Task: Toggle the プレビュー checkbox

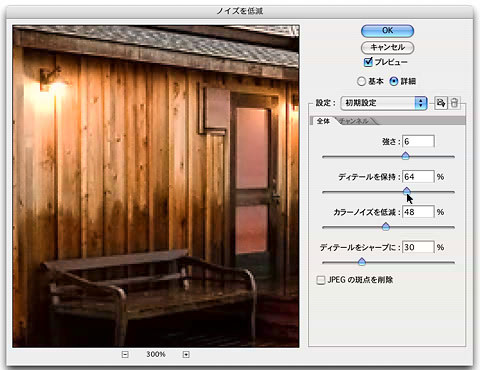Action: pyautogui.click(x=368, y=62)
